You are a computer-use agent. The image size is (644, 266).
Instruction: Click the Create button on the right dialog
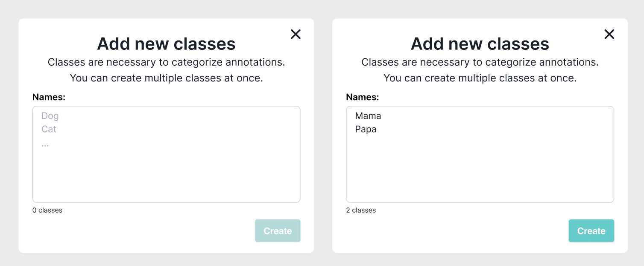(591, 231)
